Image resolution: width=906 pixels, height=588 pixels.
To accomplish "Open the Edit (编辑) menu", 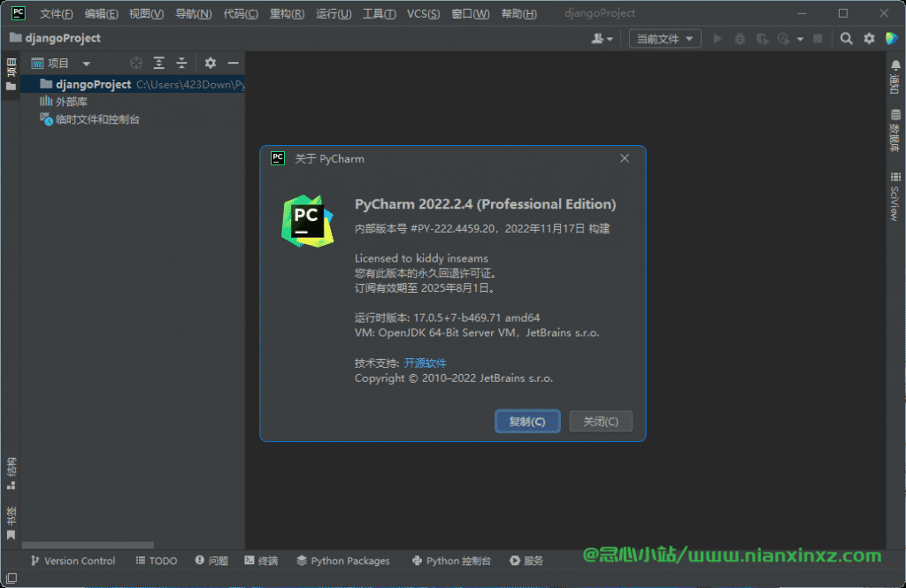I will tap(101, 13).
